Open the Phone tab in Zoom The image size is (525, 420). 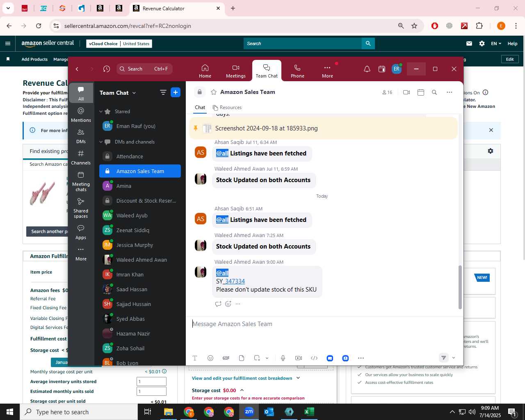[x=297, y=71]
